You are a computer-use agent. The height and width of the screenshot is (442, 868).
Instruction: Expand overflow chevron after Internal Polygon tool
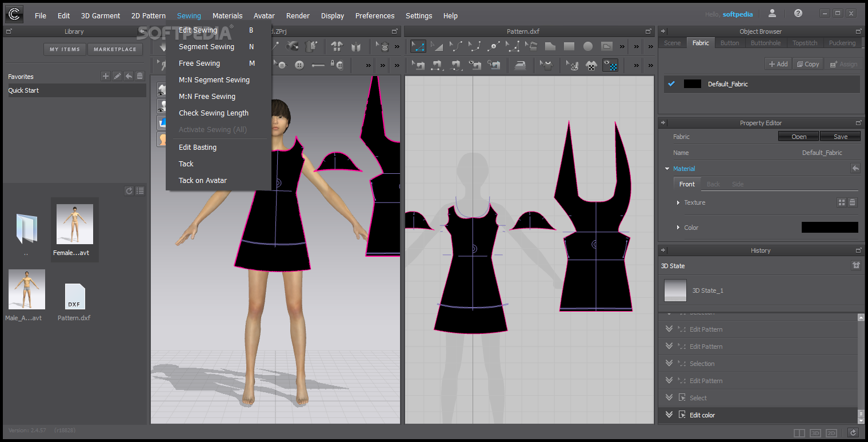622,46
